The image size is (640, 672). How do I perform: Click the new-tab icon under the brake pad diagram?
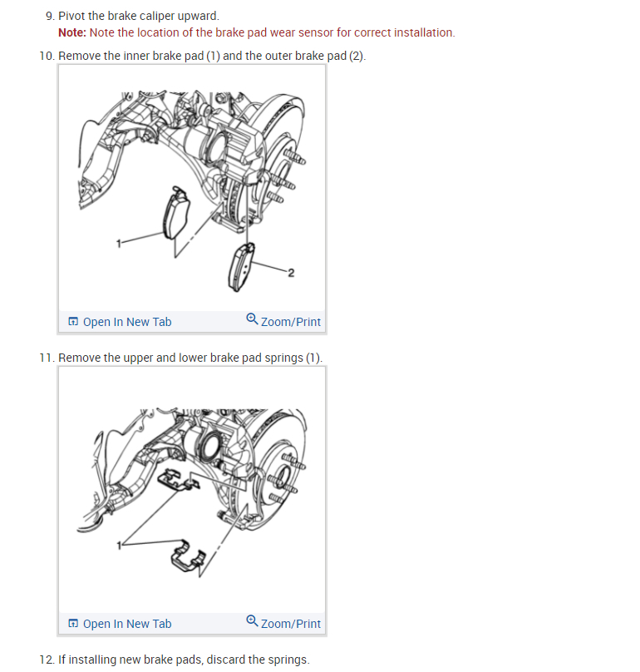[73, 321]
